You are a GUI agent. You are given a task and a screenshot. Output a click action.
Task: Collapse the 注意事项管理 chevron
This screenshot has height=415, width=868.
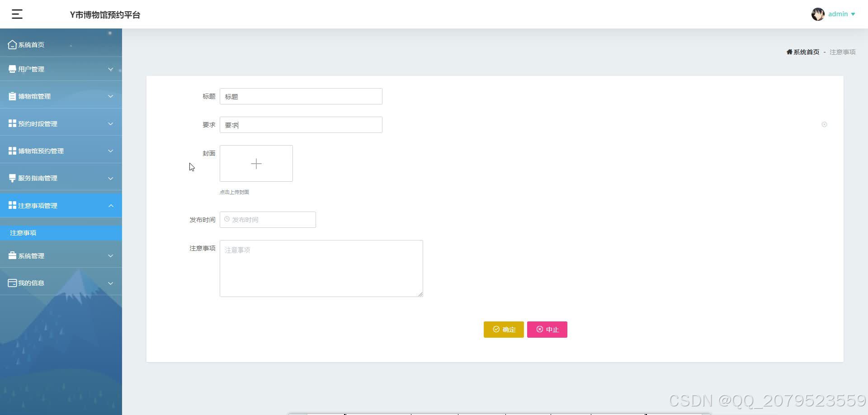point(110,206)
